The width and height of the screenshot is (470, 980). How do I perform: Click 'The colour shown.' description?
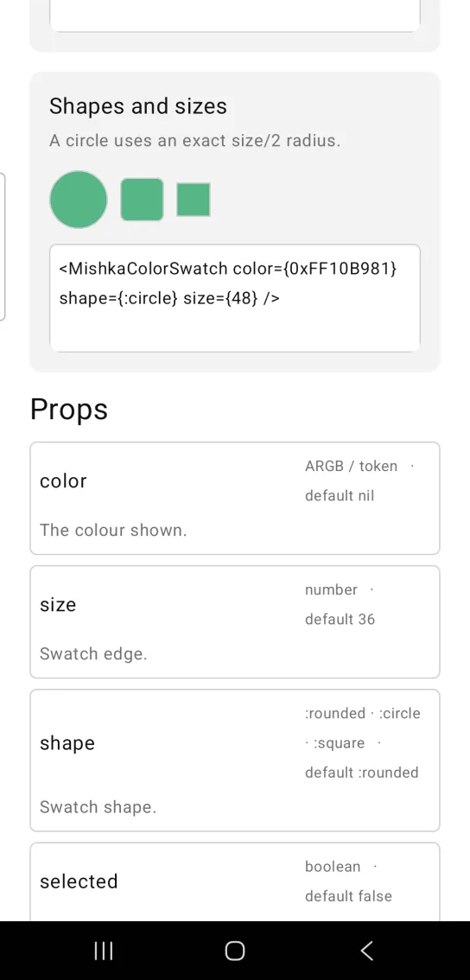[x=113, y=530]
